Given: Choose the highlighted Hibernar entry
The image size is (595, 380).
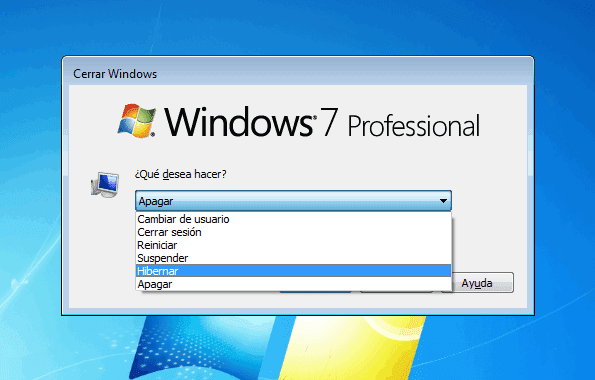Looking at the screenshot, I should tap(293, 271).
